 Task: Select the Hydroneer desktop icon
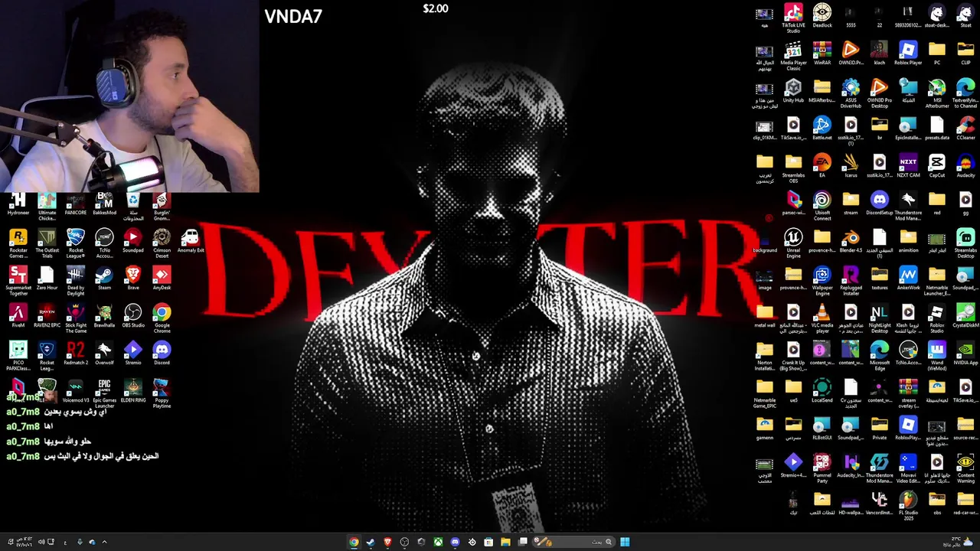[x=18, y=204]
